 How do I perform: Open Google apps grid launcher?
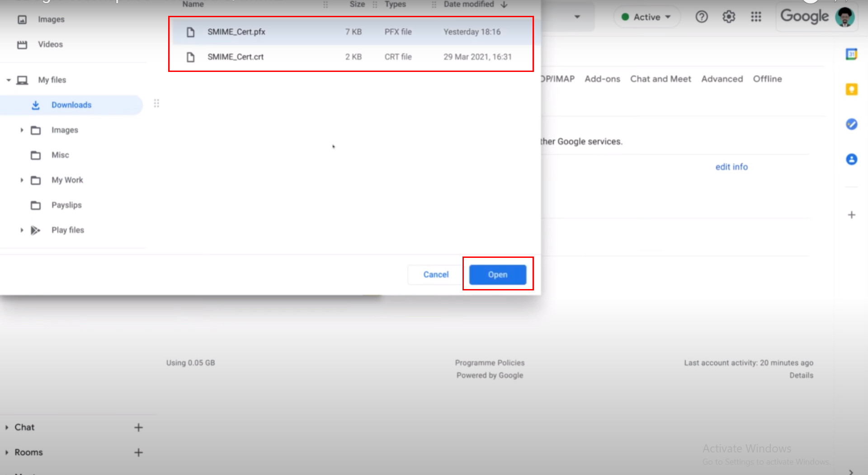[756, 17]
